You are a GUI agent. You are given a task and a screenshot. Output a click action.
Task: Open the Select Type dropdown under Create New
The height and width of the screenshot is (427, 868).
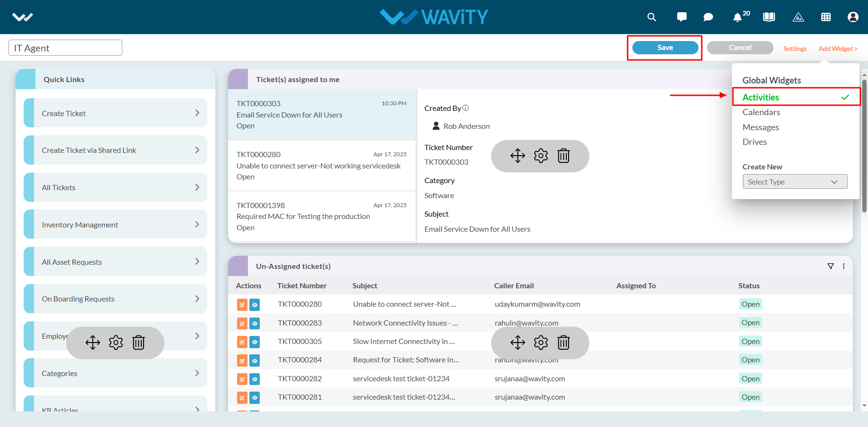click(x=795, y=182)
